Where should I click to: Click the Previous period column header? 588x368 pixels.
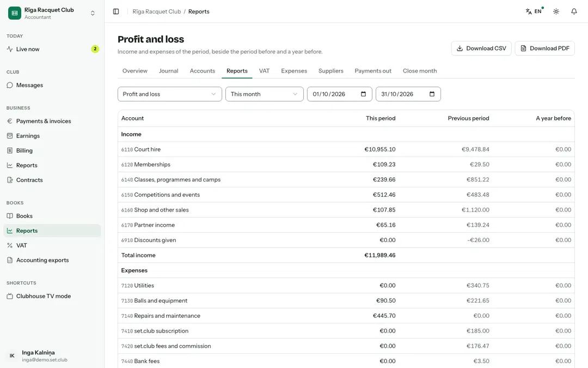[x=468, y=118]
